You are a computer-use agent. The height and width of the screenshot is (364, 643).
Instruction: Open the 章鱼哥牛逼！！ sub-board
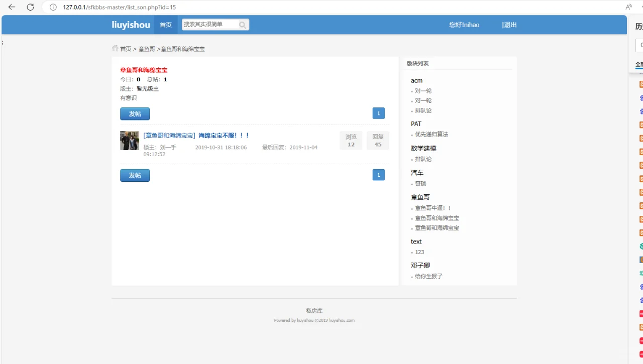click(x=433, y=208)
